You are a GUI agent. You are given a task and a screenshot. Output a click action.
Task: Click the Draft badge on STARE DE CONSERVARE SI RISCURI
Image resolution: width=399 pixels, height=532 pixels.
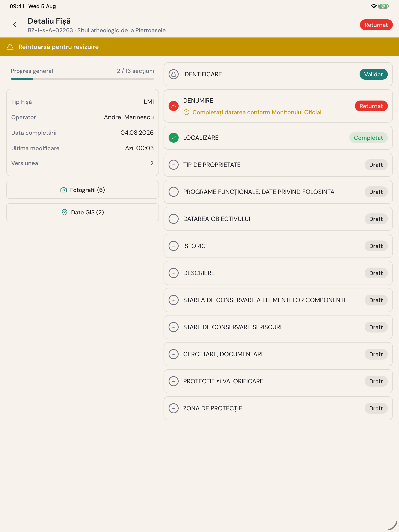[376, 327]
